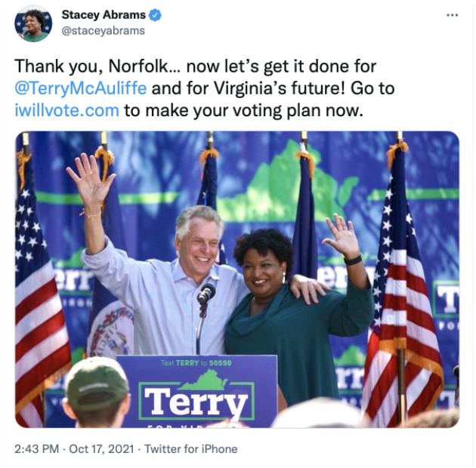Visit the iwillvote.com link
Screen dimensions: 476x468
(x=66, y=110)
